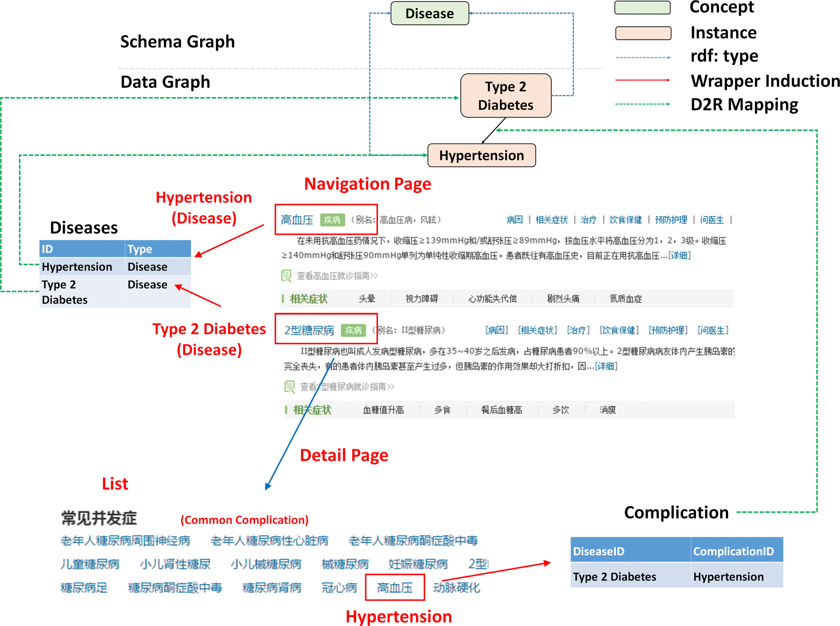The width and height of the screenshot is (840, 626).
Task: Open 儿童糖尿病 complication link
Action: click(90, 564)
